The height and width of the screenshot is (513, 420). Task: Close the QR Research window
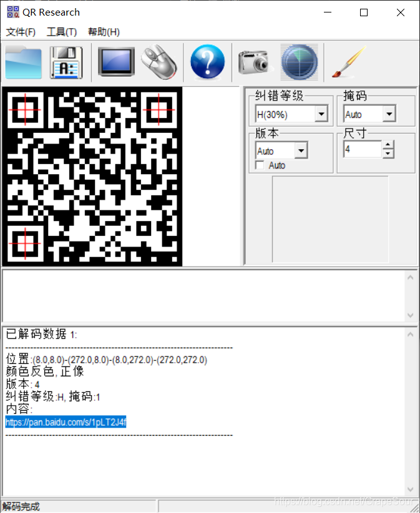pyautogui.click(x=401, y=12)
